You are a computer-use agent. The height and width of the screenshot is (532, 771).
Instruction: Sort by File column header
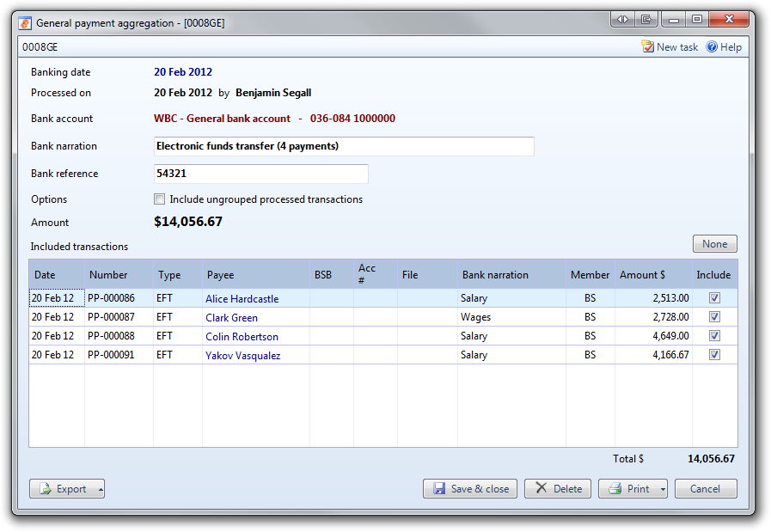tap(427, 275)
